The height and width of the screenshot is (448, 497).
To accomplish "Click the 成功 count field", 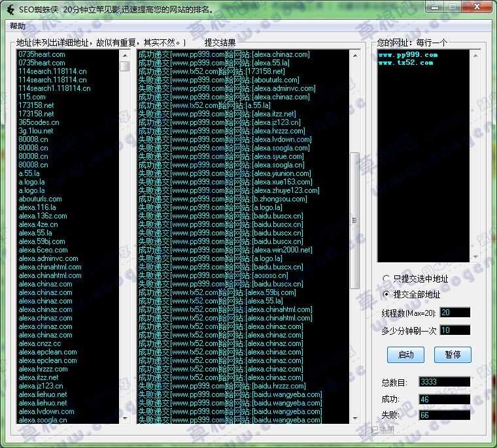I will [445, 399].
